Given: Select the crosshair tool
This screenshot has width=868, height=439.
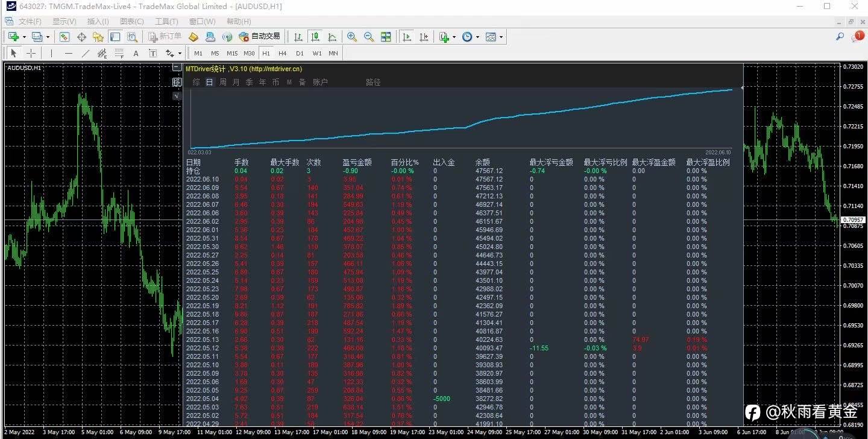Looking at the screenshot, I should (31, 53).
